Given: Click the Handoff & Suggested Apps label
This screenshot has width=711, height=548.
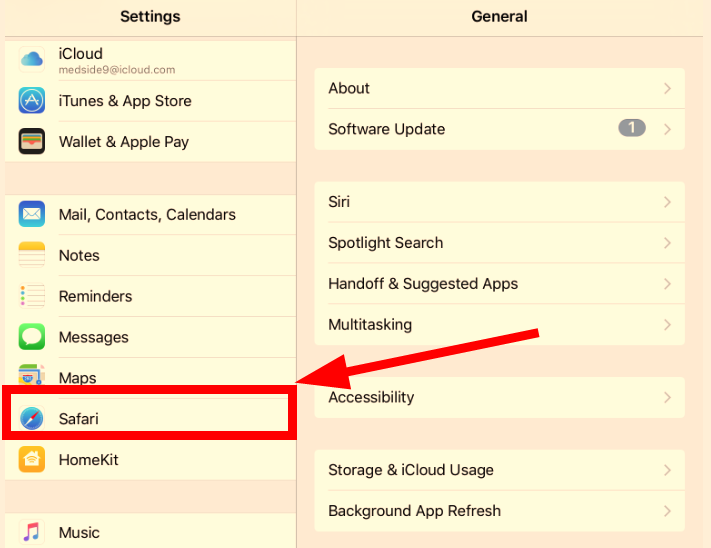Looking at the screenshot, I should 423,284.
